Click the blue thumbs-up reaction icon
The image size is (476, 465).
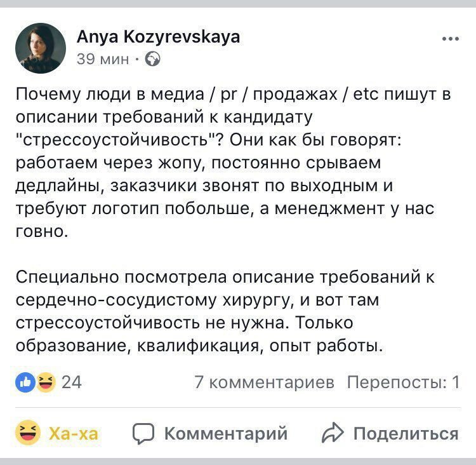[25, 382]
